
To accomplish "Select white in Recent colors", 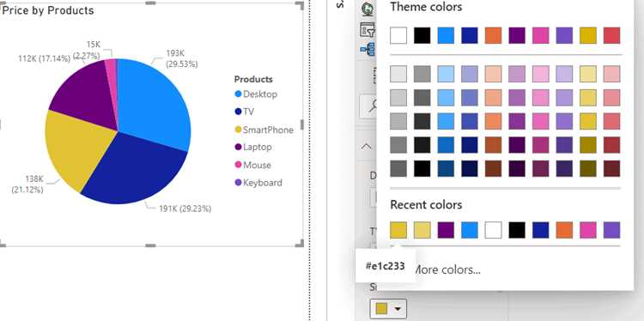I will [x=493, y=230].
